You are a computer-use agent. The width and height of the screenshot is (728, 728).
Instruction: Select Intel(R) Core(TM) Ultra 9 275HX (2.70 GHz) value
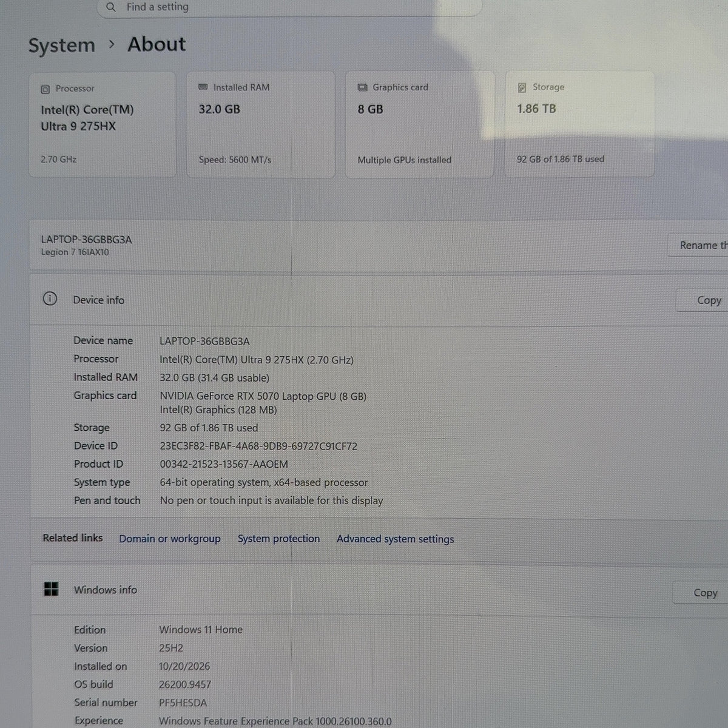point(257,360)
